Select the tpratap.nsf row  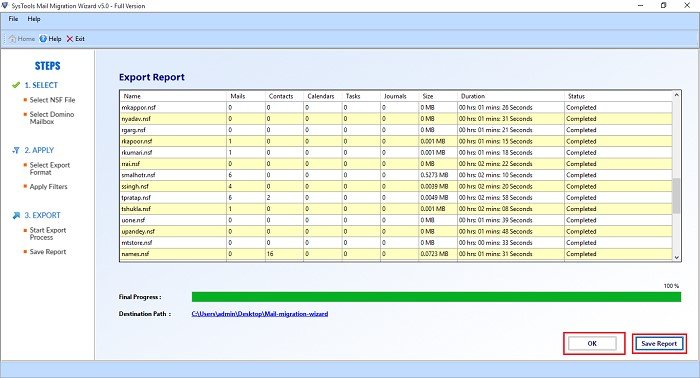(396, 197)
